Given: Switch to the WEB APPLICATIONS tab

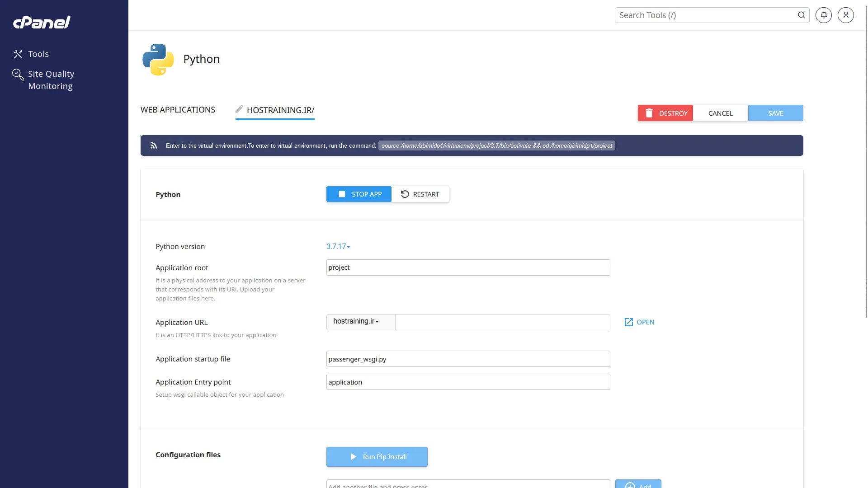Looking at the screenshot, I should point(178,110).
